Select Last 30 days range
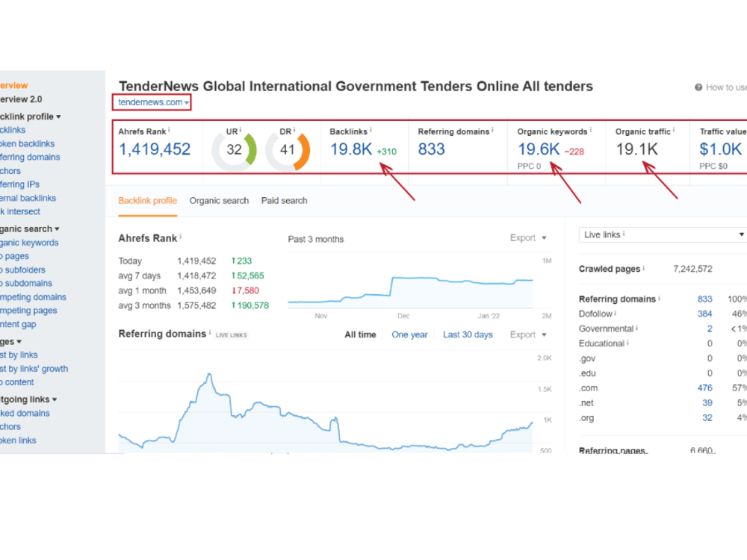Image resolution: width=747 pixels, height=560 pixels. 468,335
